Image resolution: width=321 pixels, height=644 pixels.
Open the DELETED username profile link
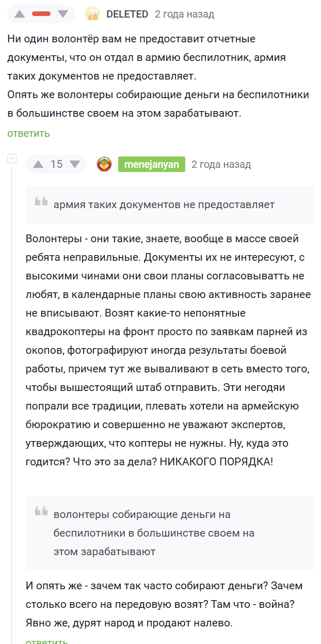[x=127, y=14]
